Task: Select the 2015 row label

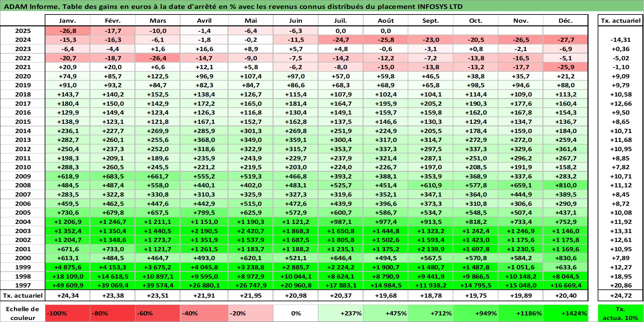Action: point(23,121)
